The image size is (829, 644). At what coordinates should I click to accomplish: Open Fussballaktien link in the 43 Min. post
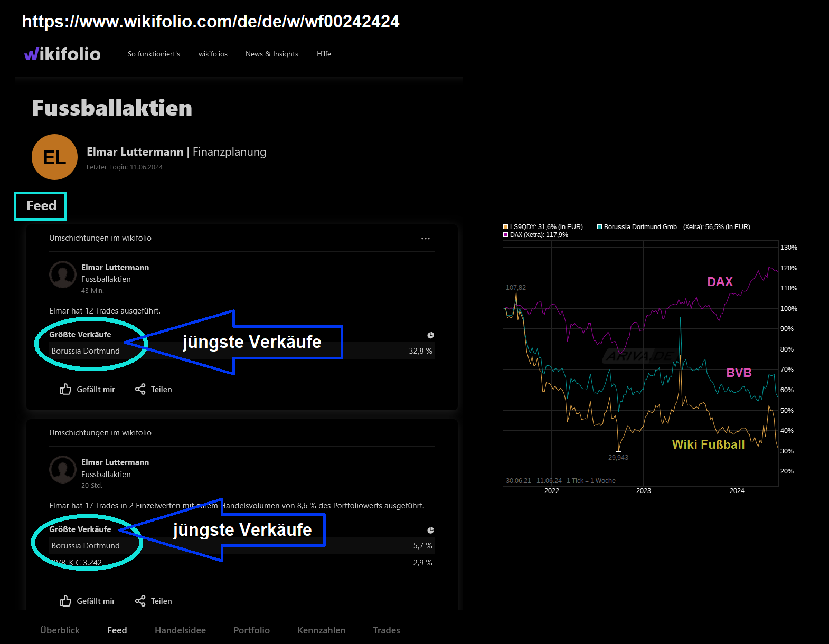click(x=106, y=279)
